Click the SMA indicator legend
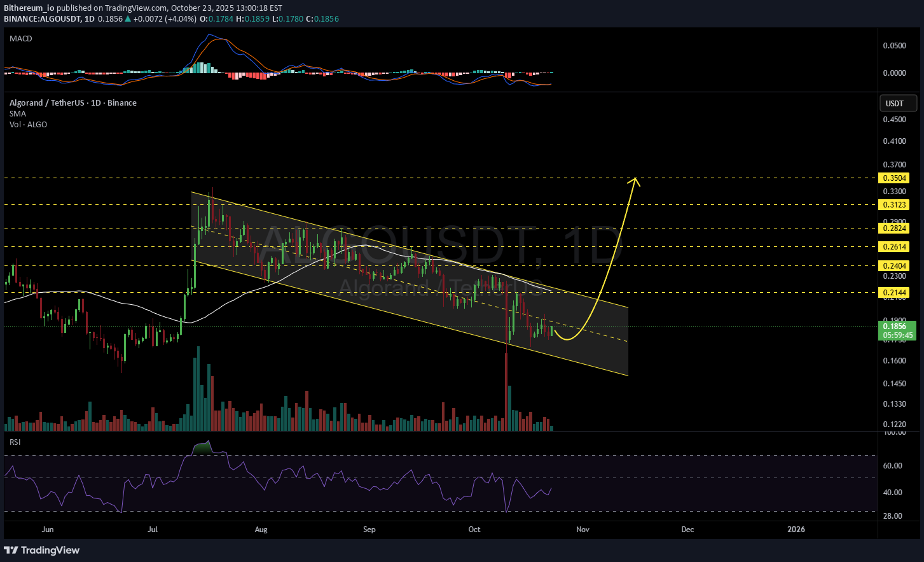This screenshot has width=924, height=562. [18, 114]
